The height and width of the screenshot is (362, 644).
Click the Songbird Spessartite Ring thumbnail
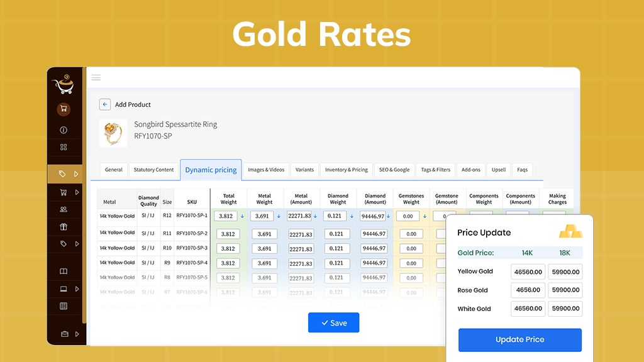[x=113, y=133]
